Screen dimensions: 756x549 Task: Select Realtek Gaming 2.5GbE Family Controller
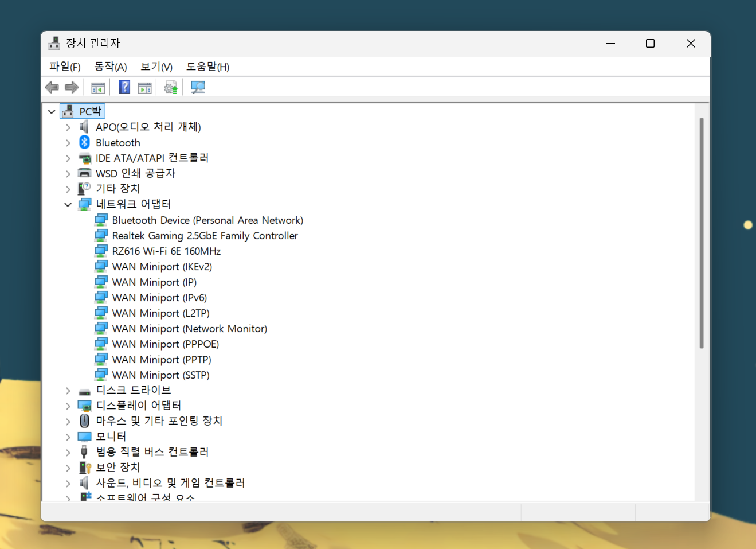[205, 236]
